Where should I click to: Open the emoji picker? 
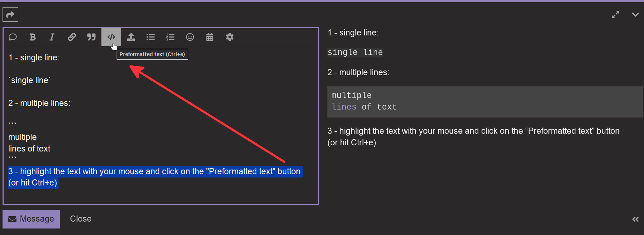(x=190, y=37)
